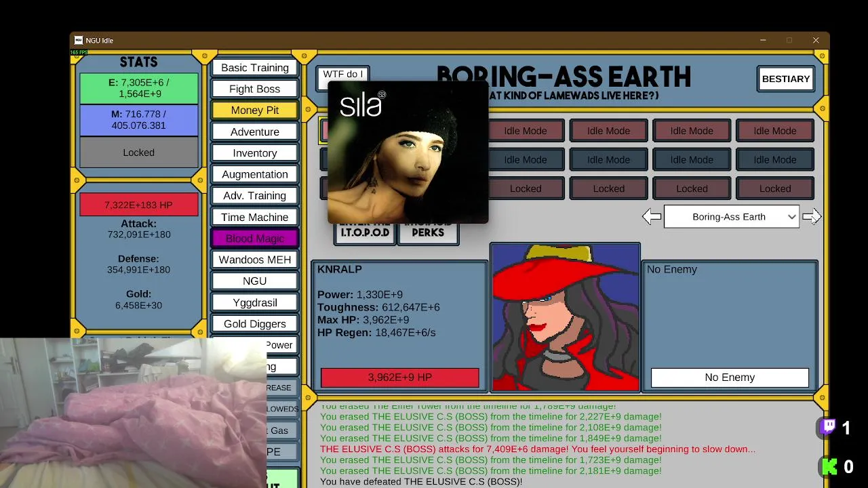Click 'You have defeated THE ELUSIVE C.S' line
The width and height of the screenshot is (868, 488).
pyautogui.click(x=421, y=481)
